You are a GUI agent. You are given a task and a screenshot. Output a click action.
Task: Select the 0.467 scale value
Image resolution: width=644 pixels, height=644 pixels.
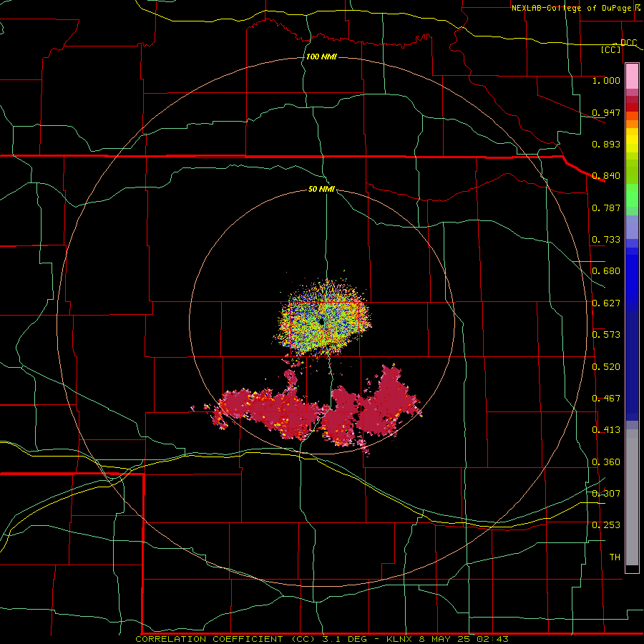(x=606, y=399)
